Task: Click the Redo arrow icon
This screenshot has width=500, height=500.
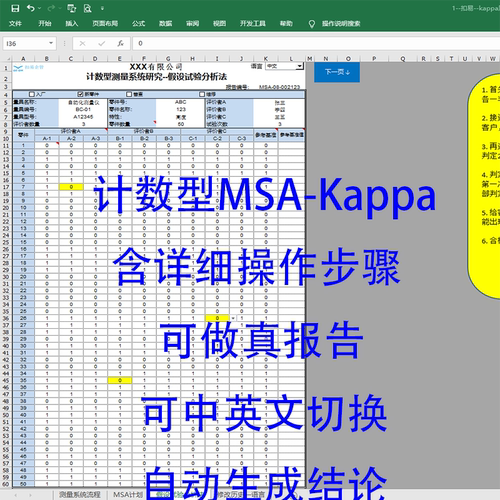Action: (x=51, y=8)
